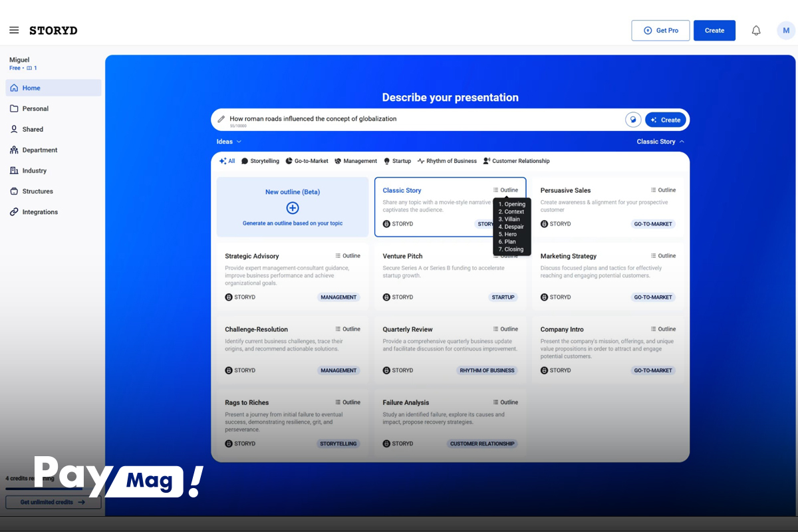Select the Rhythm of Business filter tab
This screenshot has width=798, height=532.
tap(447, 161)
